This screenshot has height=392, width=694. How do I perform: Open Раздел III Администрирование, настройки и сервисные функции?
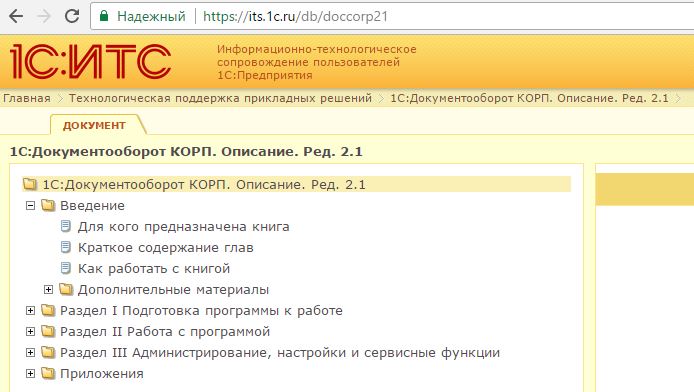[x=280, y=353]
